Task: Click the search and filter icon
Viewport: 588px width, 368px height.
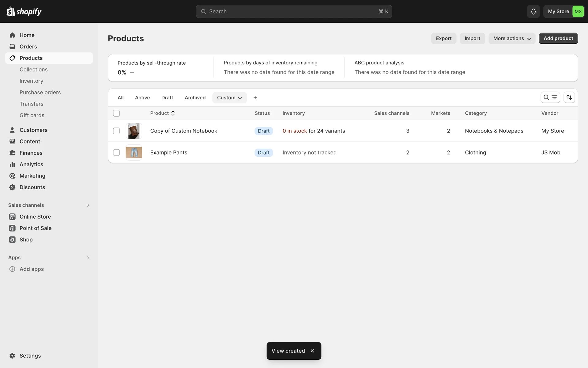Action: click(x=550, y=98)
